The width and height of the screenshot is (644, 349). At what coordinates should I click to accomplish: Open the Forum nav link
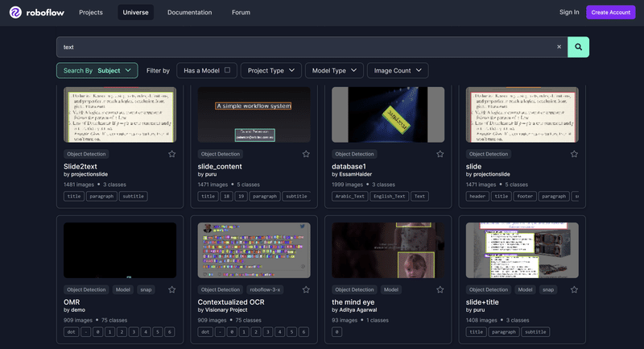tap(241, 12)
